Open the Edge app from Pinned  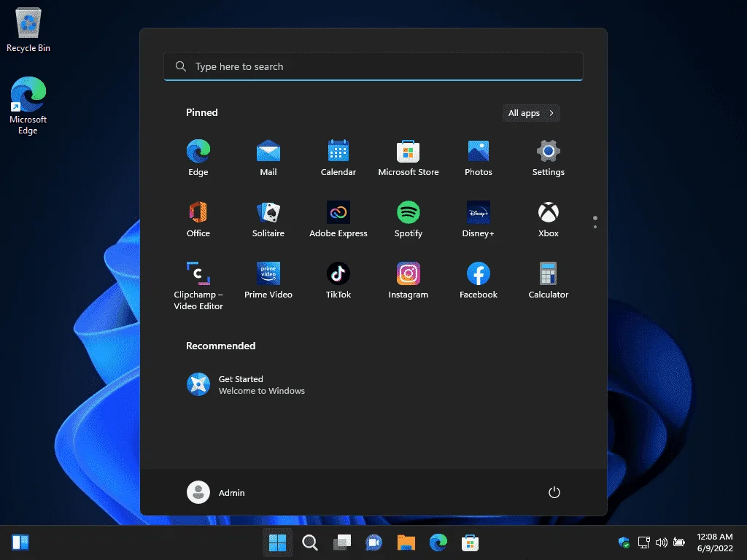pos(198,157)
